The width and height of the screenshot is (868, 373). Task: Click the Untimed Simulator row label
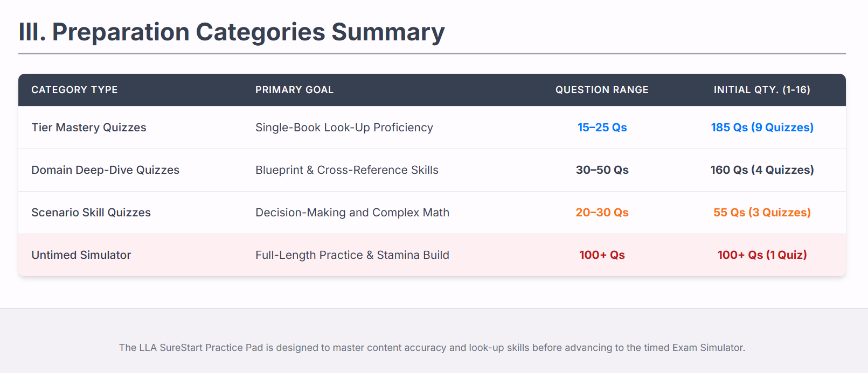pyautogui.click(x=81, y=255)
